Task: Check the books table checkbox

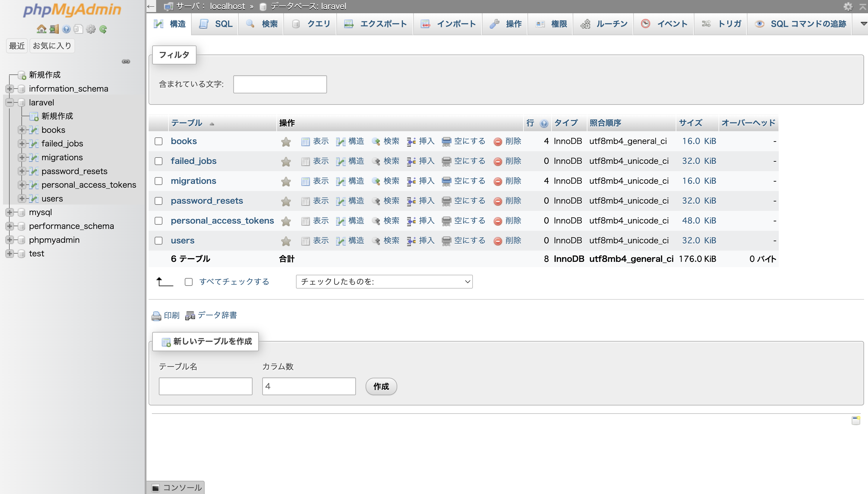Action: [159, 141]
